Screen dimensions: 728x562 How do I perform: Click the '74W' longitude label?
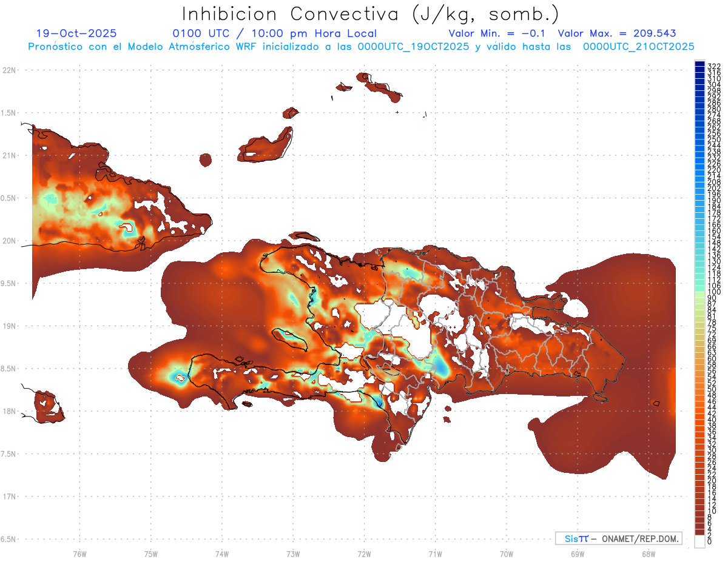(x=222, y=554)
